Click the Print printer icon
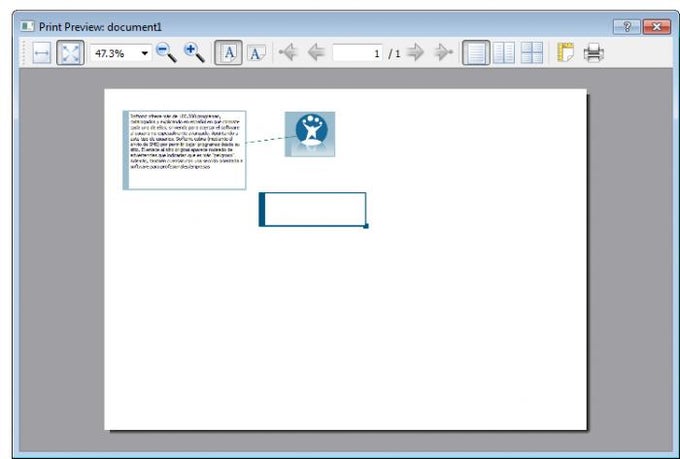The width and height of the screenshot is (680, 459). pyautogui.click(x=594, y=53)
